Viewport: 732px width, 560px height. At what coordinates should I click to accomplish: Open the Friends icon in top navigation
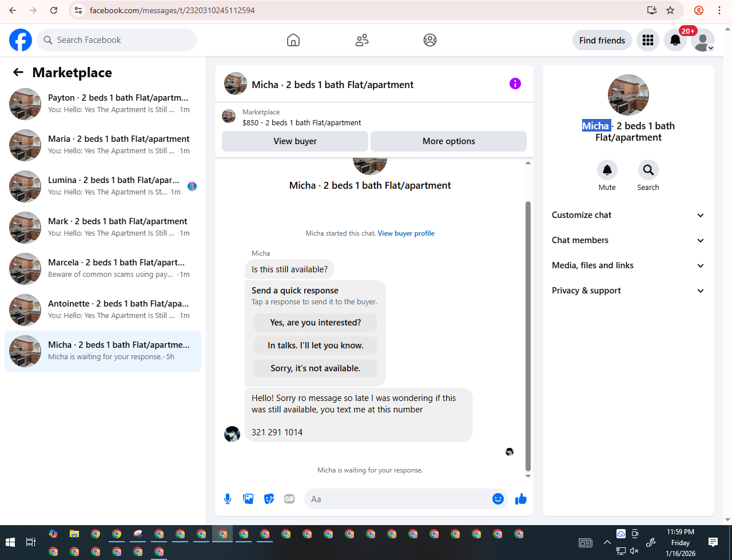(x=362, y=40)
